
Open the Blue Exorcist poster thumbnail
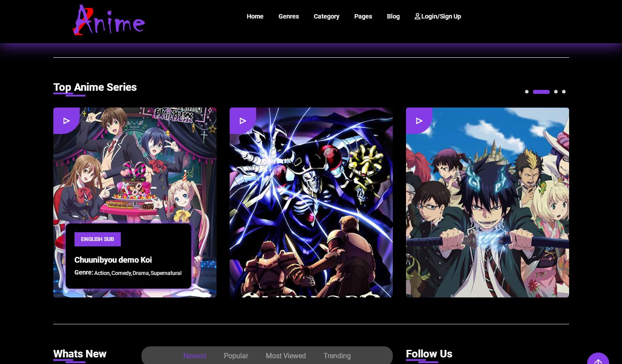(x=488, y=202)
